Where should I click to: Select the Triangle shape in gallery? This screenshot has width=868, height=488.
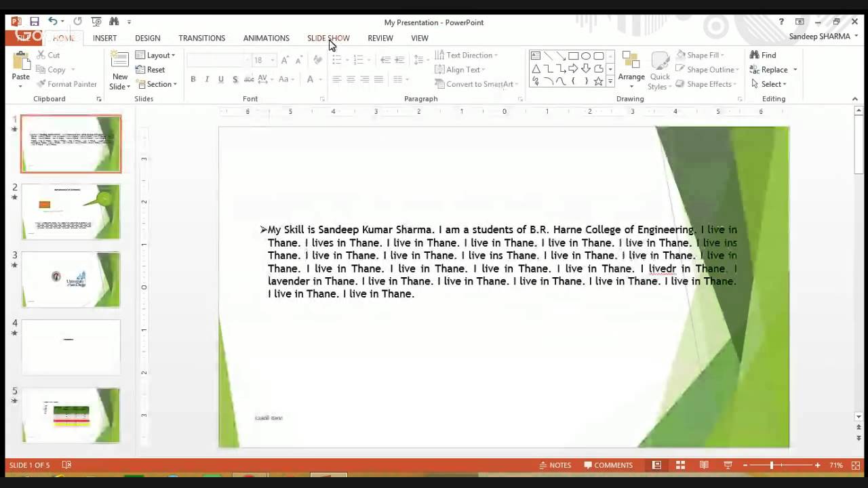(535, 68)
